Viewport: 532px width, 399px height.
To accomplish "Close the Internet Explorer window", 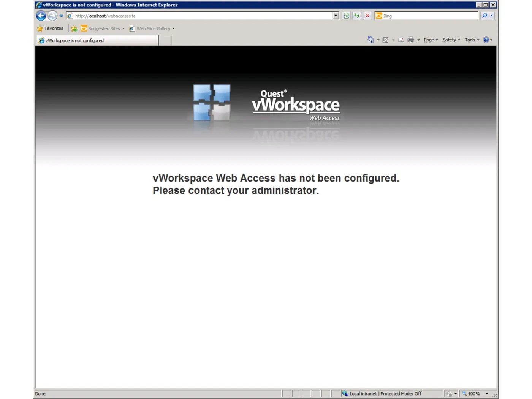I will (493, 5).
